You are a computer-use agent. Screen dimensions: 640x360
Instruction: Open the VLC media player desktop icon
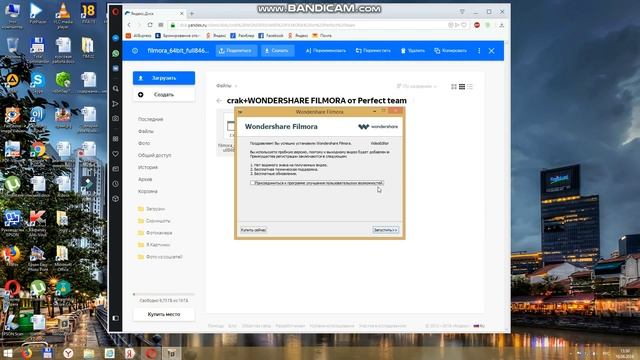click(x=62, y=16)
